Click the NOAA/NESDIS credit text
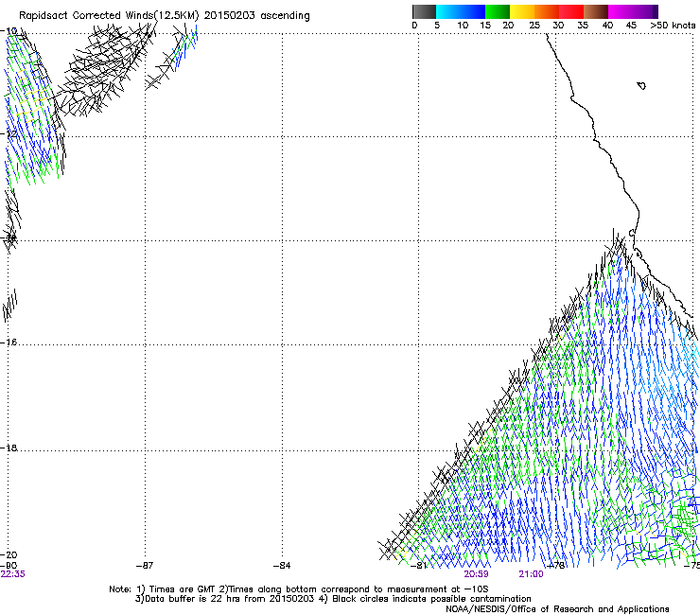 557,609
